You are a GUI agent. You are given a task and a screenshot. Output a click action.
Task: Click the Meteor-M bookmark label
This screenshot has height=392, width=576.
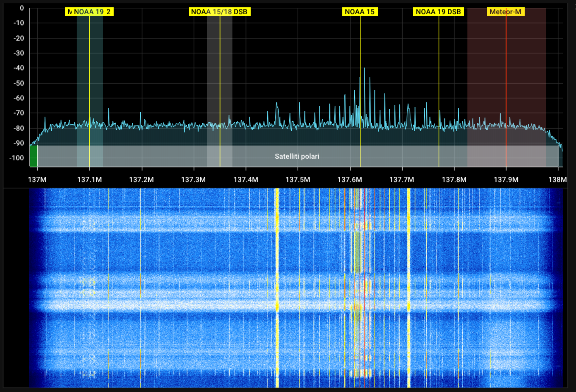coord(506,12)
